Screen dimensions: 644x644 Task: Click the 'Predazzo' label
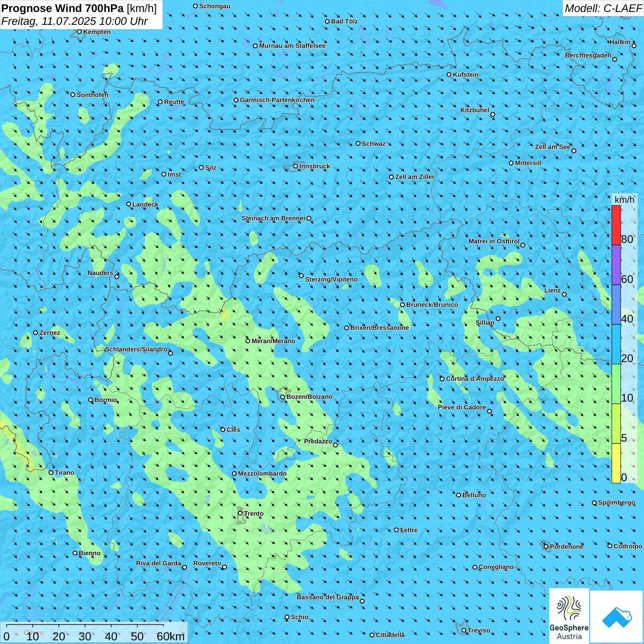(318, 441)
